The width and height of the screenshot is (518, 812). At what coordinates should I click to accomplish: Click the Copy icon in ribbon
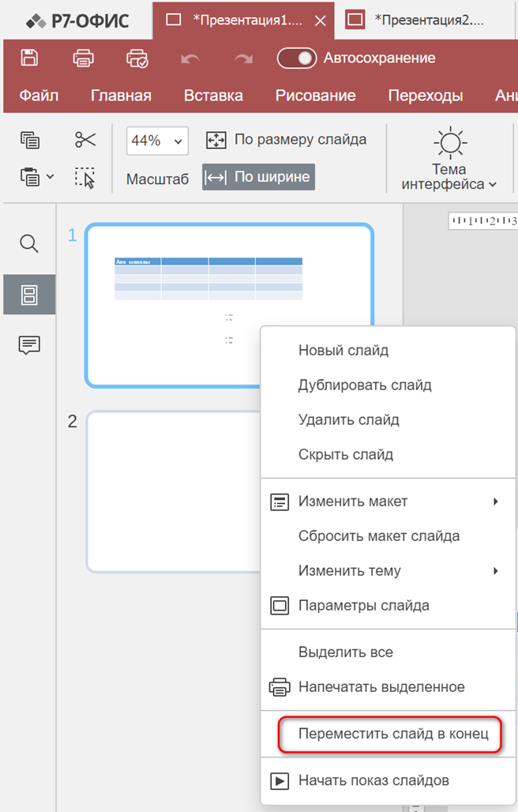(30, 140)
